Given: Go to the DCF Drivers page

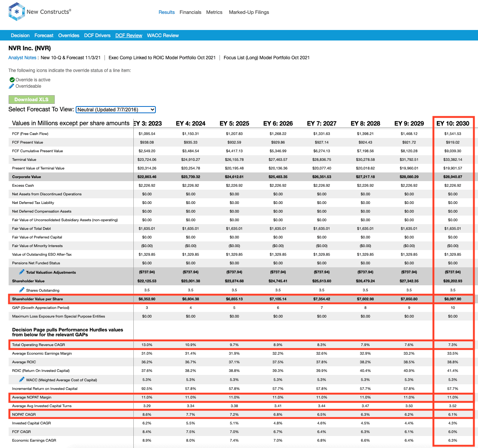Looking at the screenshot, I should (x=97, y=36).
